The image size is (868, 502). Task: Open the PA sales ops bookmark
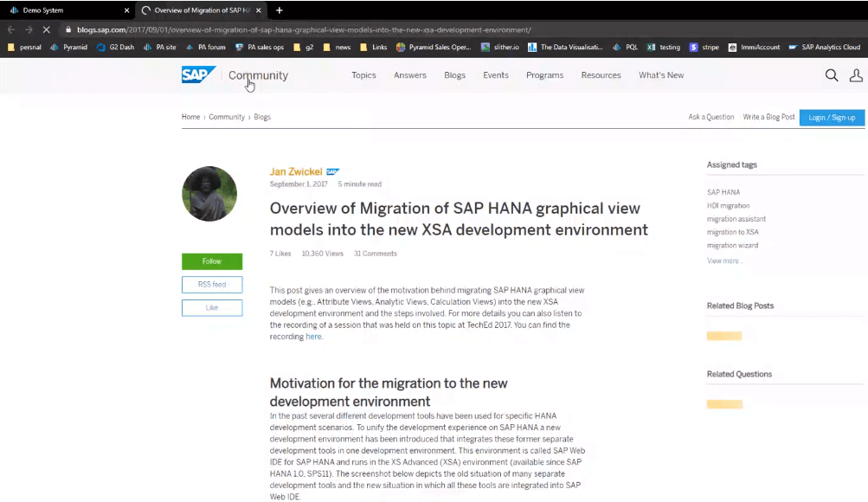(260, 47)
